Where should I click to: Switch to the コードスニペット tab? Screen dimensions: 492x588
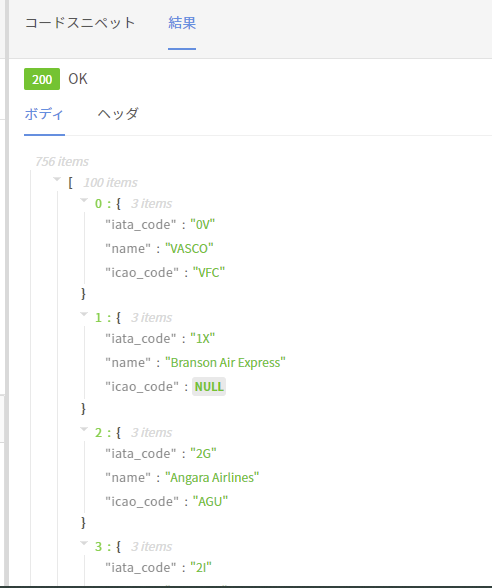click(x=80, y=23)
